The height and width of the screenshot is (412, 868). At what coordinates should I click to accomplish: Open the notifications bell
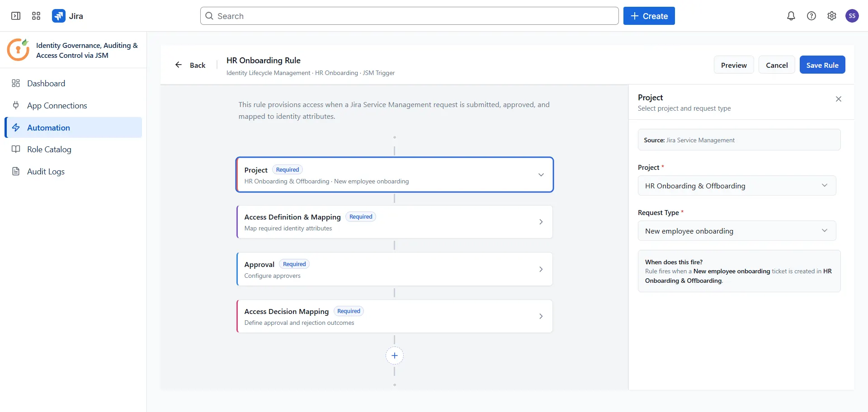(x=791, y=16)
